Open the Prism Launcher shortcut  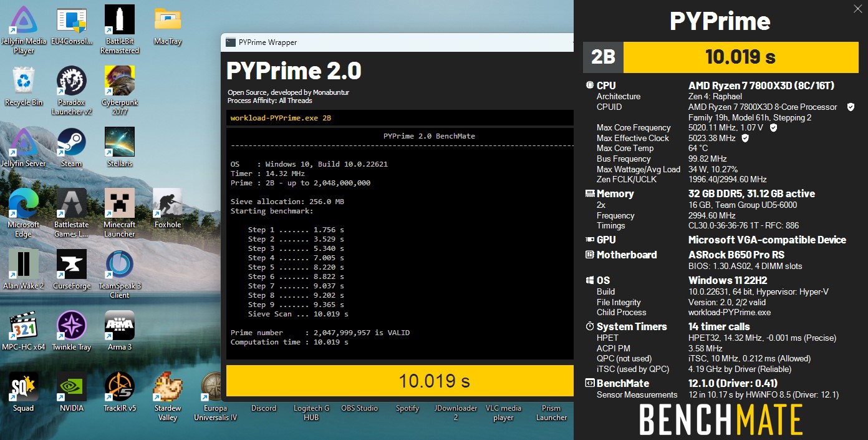pyautogui.click(x=551, y=412)
